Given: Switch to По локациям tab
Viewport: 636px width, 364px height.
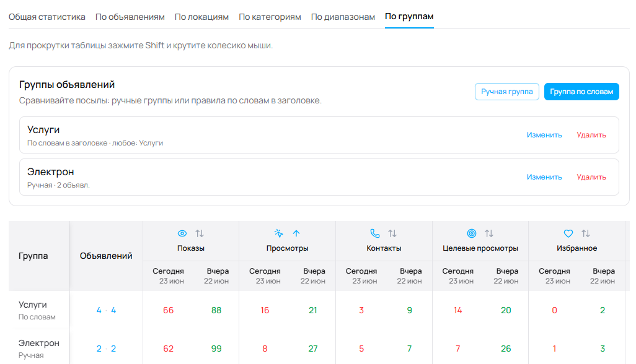Looking at the screenshot, I should [201, 17].
